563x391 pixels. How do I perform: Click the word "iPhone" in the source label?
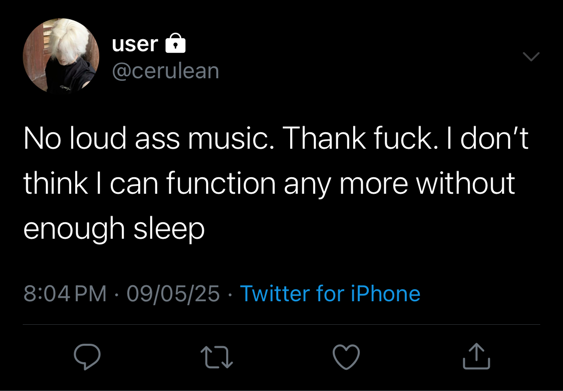pos(386,293)
